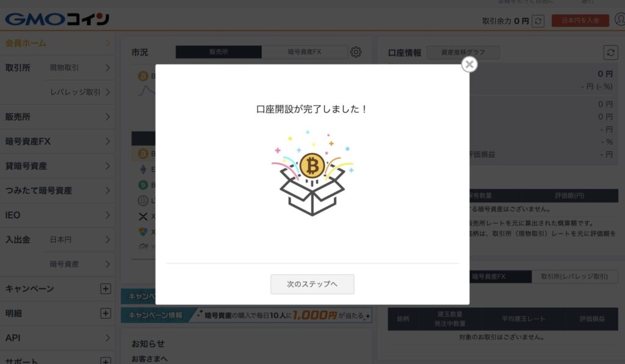Viewport: 625px width, 364px height.
Task: Open the user profile icon
Action: click(620, 19)
